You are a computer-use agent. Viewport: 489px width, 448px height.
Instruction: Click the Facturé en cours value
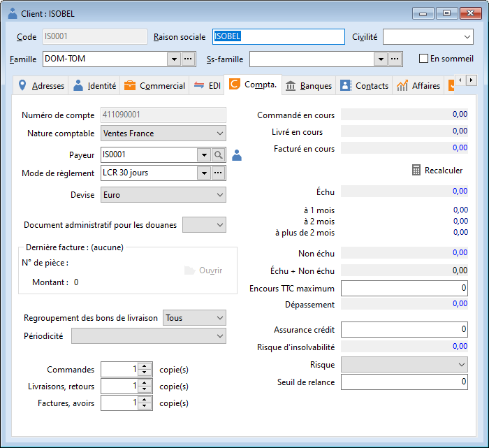pos(404,148)
